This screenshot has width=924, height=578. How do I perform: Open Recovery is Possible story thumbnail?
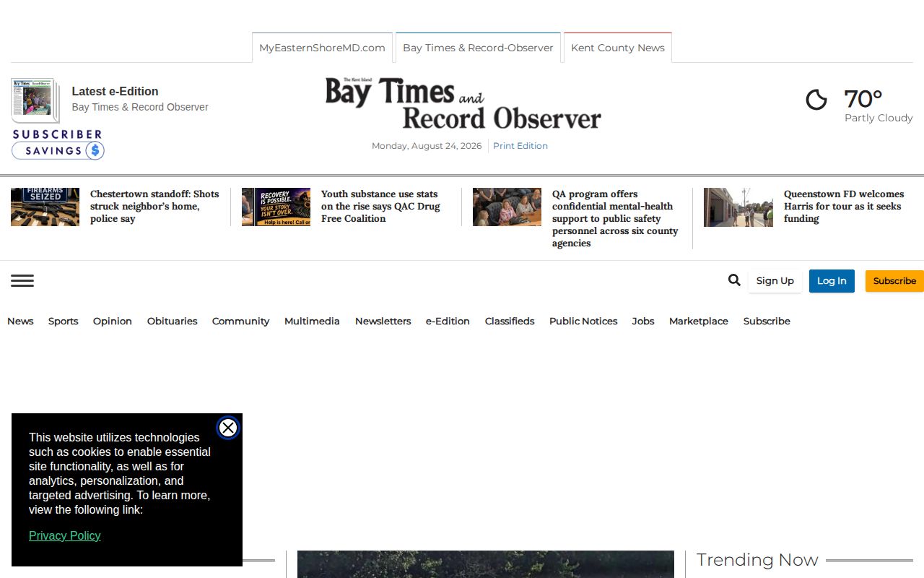click(276, 207)
